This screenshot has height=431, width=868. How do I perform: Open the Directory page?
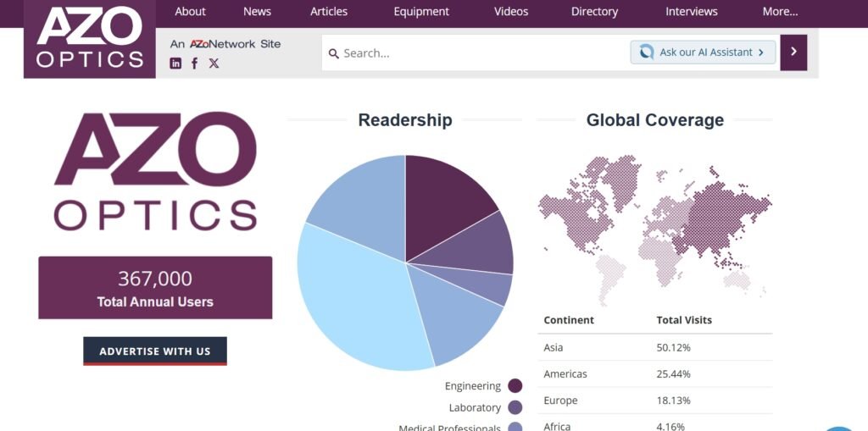tap(594, 12)
